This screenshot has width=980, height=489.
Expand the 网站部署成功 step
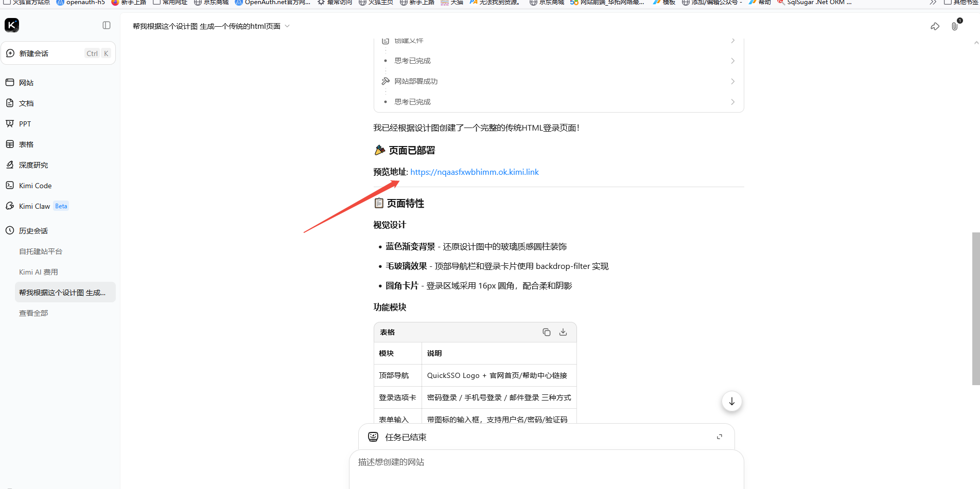pyautogui.click(x=558, y=81)
